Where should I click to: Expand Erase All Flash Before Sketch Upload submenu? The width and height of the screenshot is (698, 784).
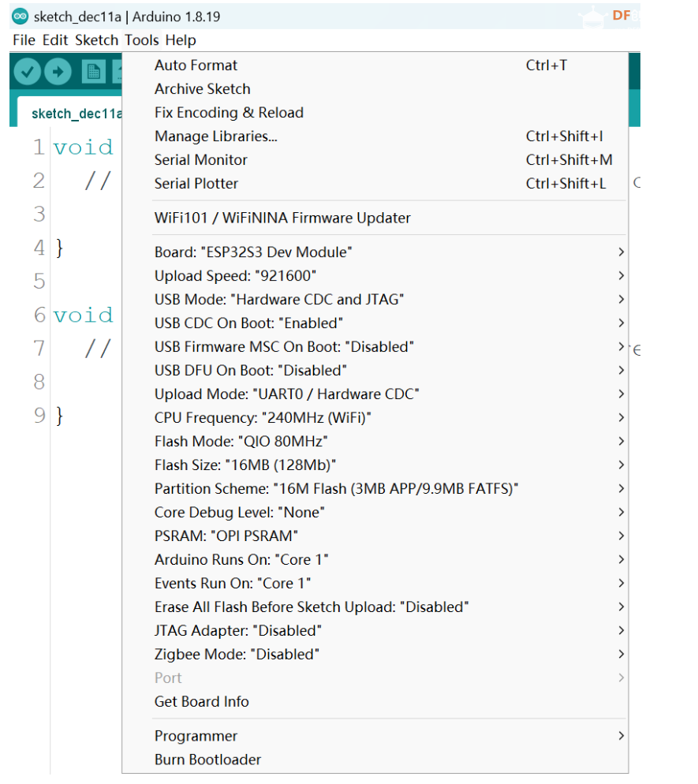tap(375, 607)
